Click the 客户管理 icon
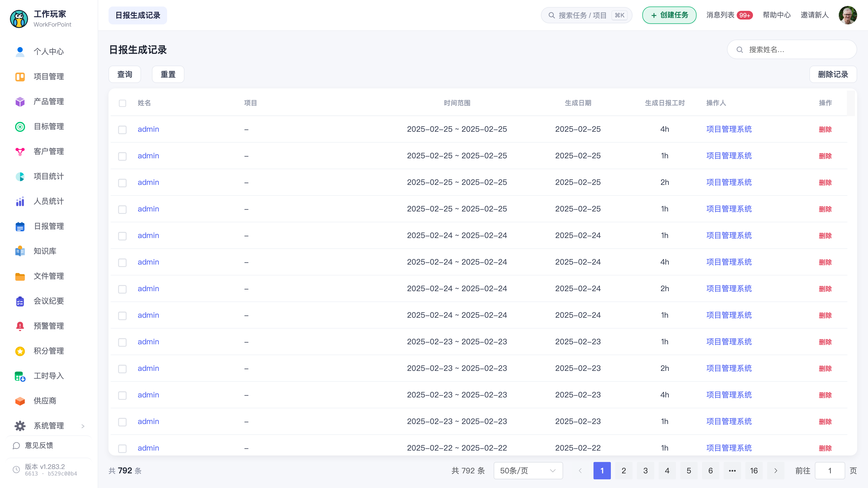Screen dimensions: 868x488 click(x=20, y=152)
